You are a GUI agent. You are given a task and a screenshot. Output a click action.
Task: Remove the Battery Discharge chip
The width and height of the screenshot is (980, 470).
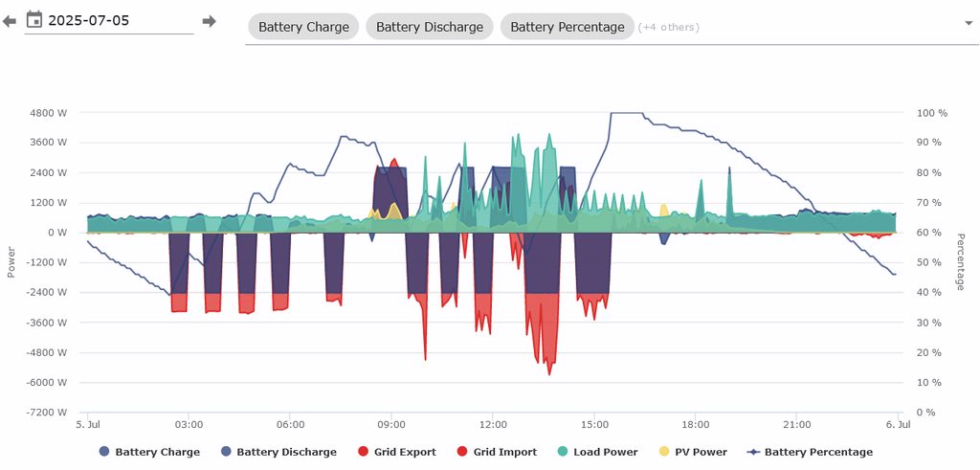click(x=429, y=27)
